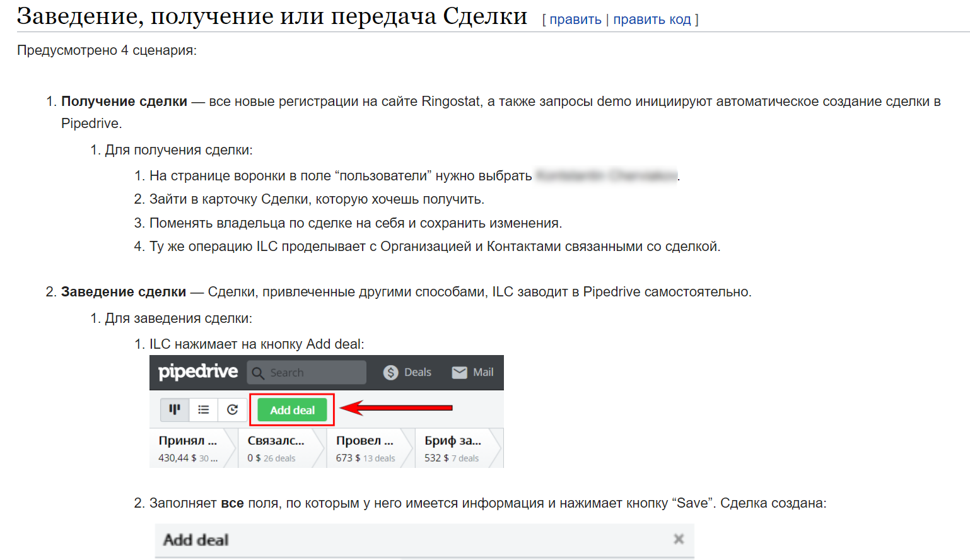Click the dollar-sign Deals icon
This screenshot has width=970, height=560.
(x=390, y=373)
